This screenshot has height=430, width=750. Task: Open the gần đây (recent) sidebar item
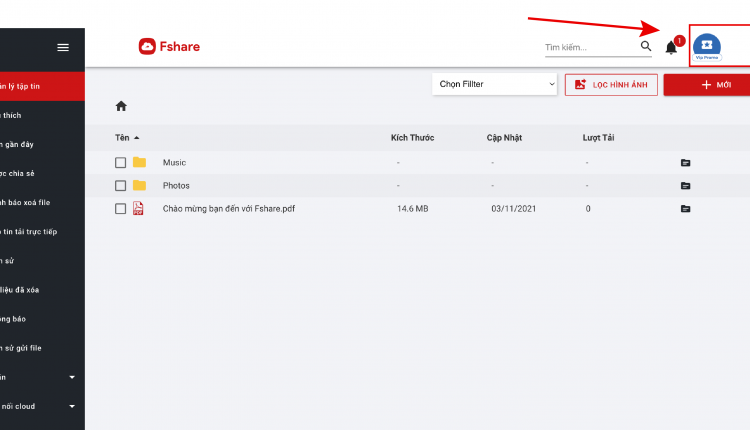click(x=42, y=144)
